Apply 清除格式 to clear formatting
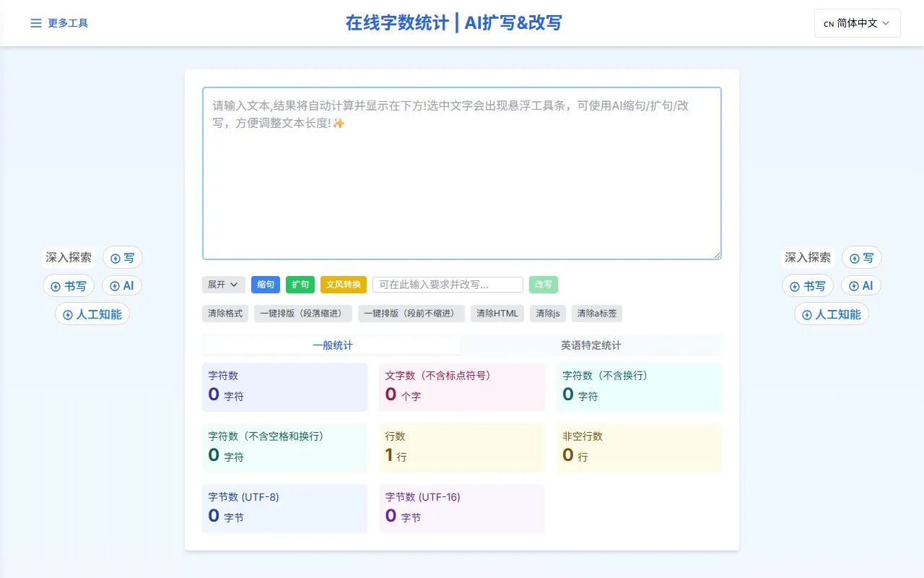Image resolution: width=924 pixels, height=578 pixels. 225,313
